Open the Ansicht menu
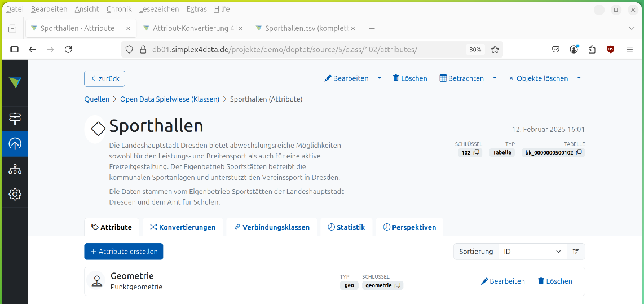 pyautogui.click(x=87, y=9)
